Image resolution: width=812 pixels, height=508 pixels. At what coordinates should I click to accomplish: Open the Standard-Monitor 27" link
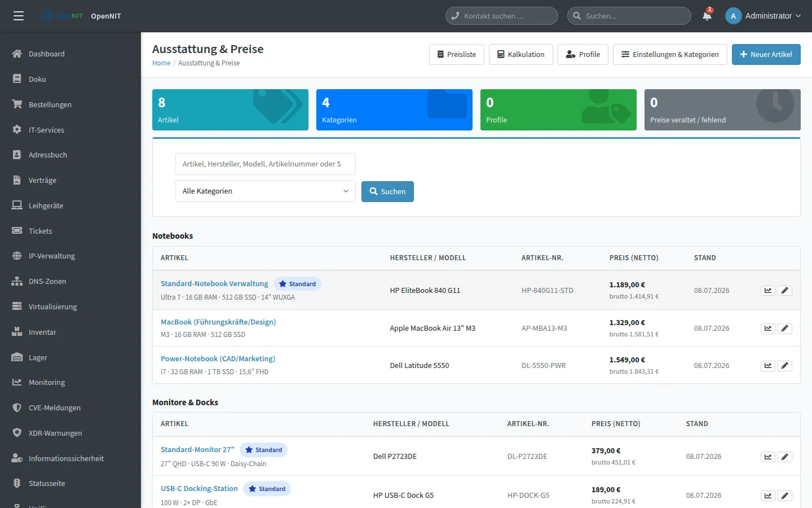[197, 449]
